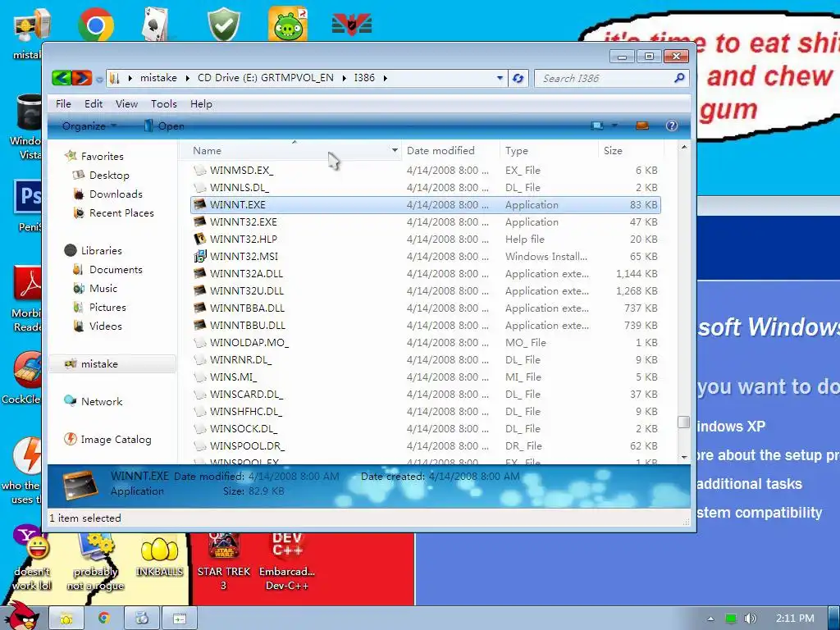The width and height of the screenshot is (840, 630).
Task: Click the volume speaker tray icon
Action: (x=751, y=619)
